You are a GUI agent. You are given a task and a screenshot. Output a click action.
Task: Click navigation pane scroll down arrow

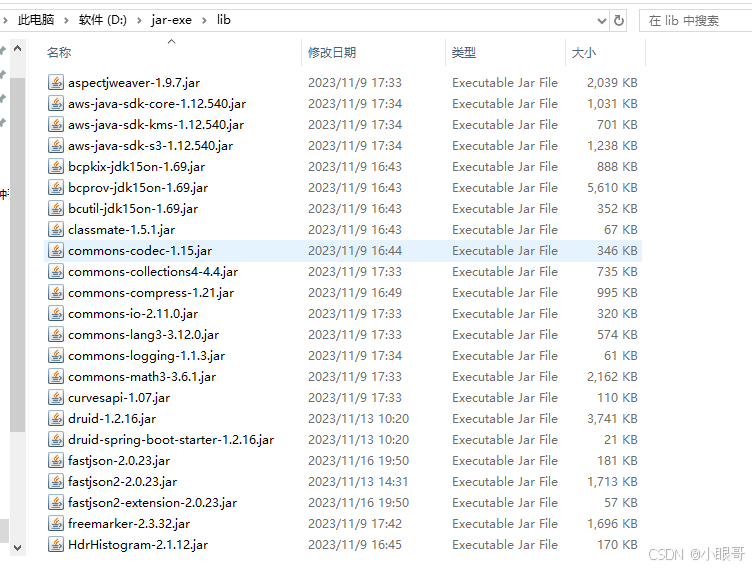pos(17,547)
